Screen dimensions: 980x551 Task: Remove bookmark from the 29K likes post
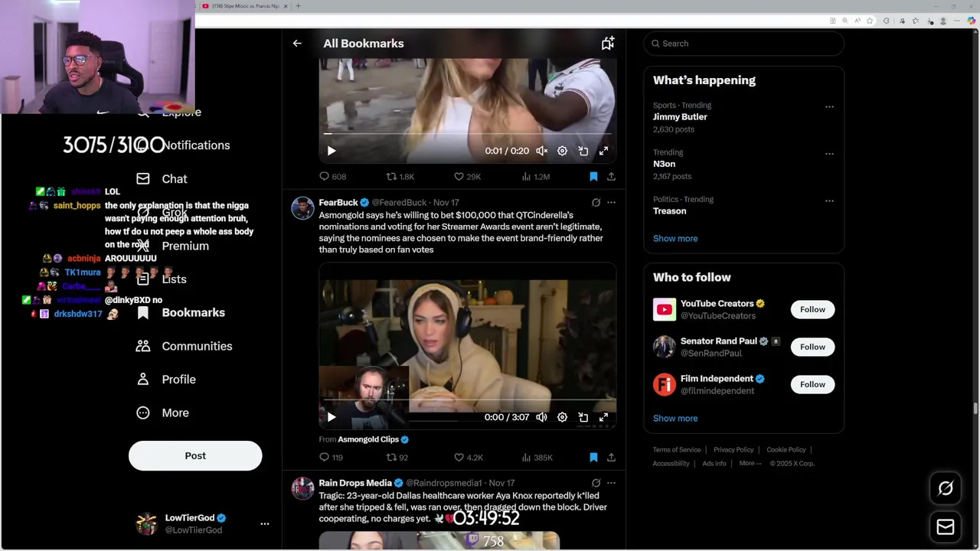tap(593, 177)
